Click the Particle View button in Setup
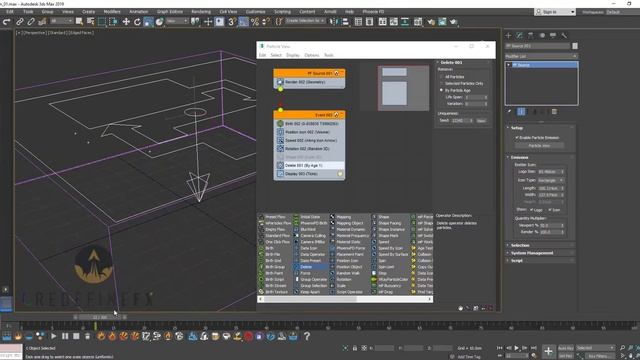The height and width of the screenshot is (360, 640). [x=539, y=145]
